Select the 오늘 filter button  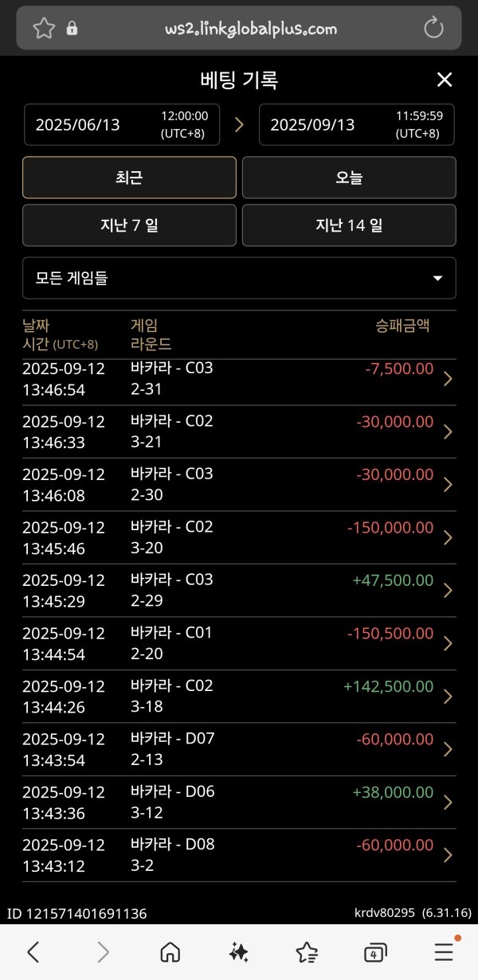pyautogui.click(x=349, y=177)
